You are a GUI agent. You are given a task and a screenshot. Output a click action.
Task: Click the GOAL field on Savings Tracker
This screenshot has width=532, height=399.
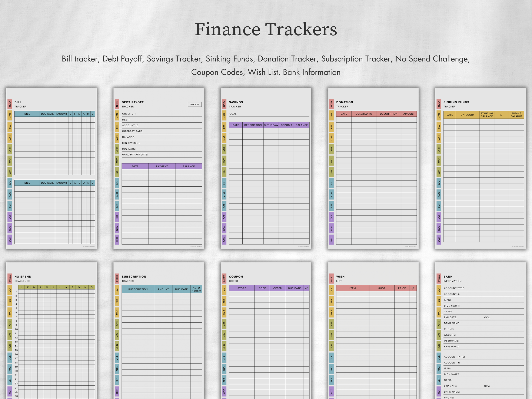pos(269,114)
